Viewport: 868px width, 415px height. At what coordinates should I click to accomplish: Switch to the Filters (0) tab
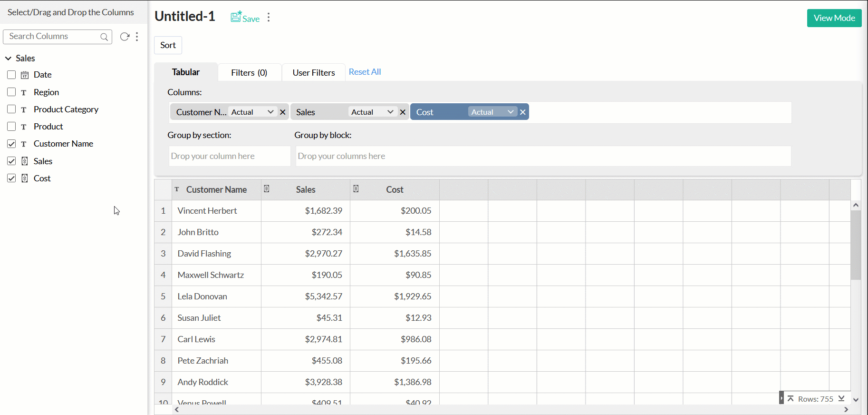(249, 72)
